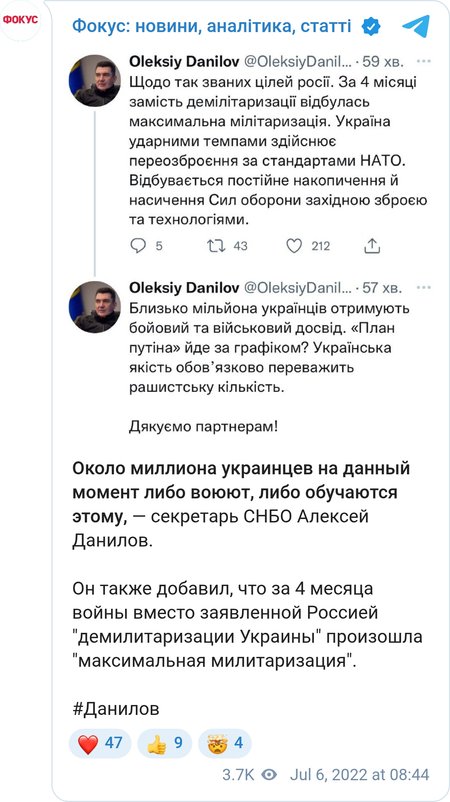Viewport: 450px width, 802px height.
Task: Click the eye views icon near 3.7K
Action: point(269,774)
